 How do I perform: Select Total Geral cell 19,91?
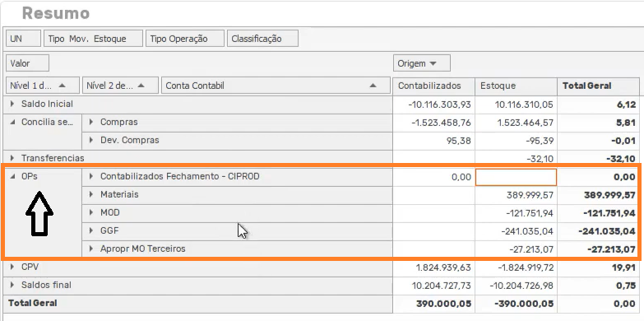599,267
